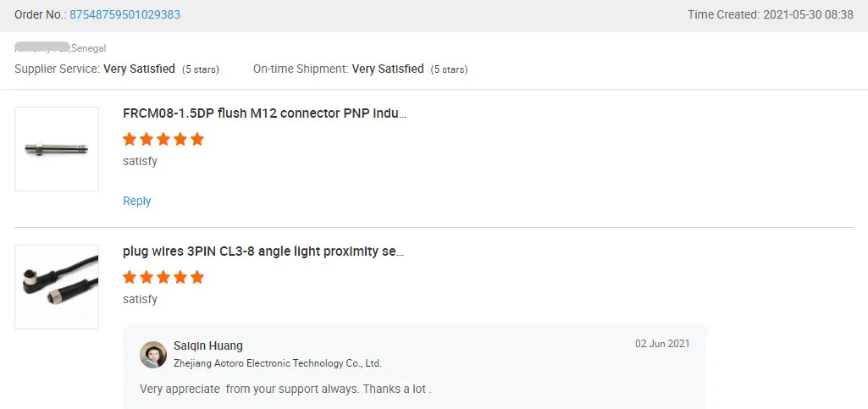The image size is (868, 409).
Task: Click third star of FRCM08 review rating
Action: [x=163, y=139]
